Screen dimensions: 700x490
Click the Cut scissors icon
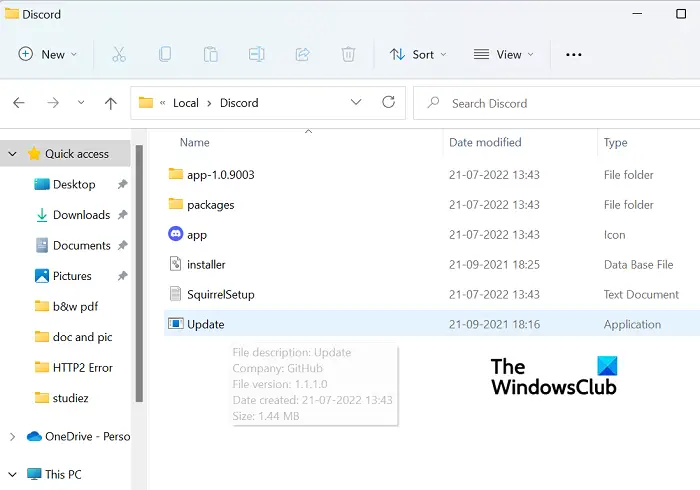click(x=119, y=54)
